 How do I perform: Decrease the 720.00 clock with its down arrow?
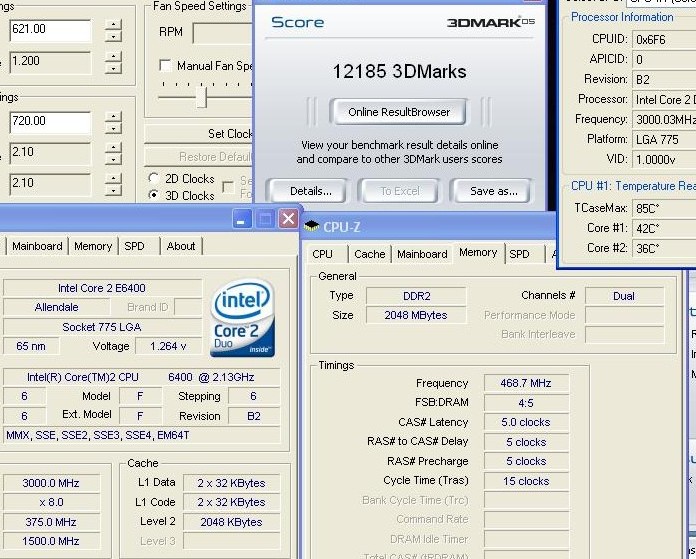coord(114,129)
